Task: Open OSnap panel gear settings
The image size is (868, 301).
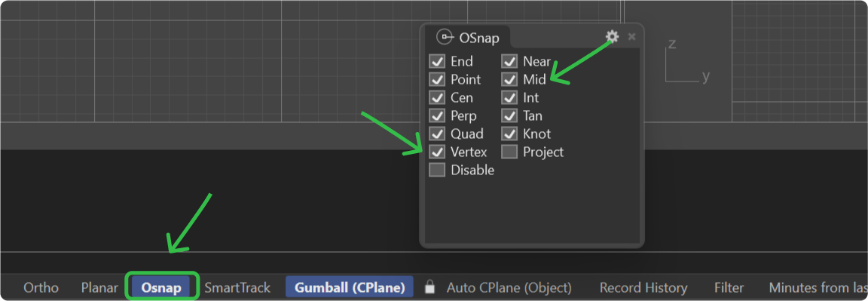Action: click(x=612, y=36)
